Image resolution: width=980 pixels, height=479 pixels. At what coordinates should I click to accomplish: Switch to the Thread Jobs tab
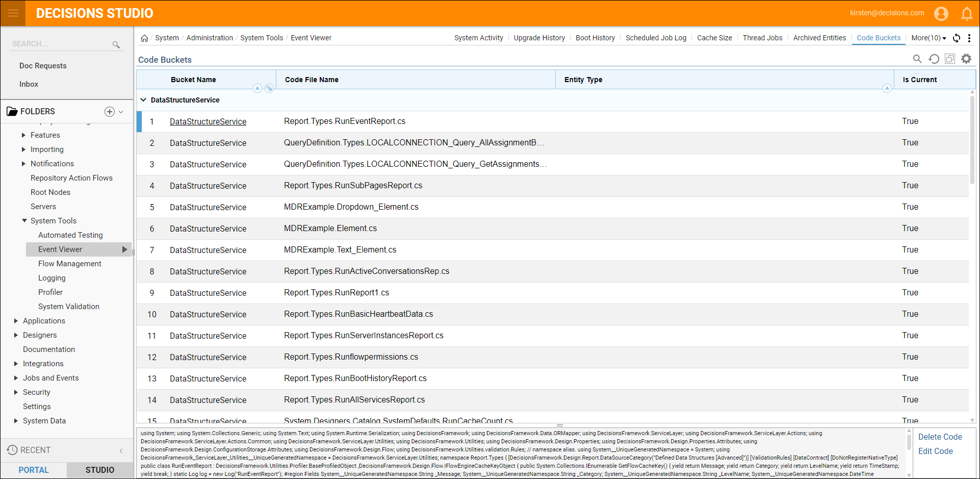(x=762, y=38)
